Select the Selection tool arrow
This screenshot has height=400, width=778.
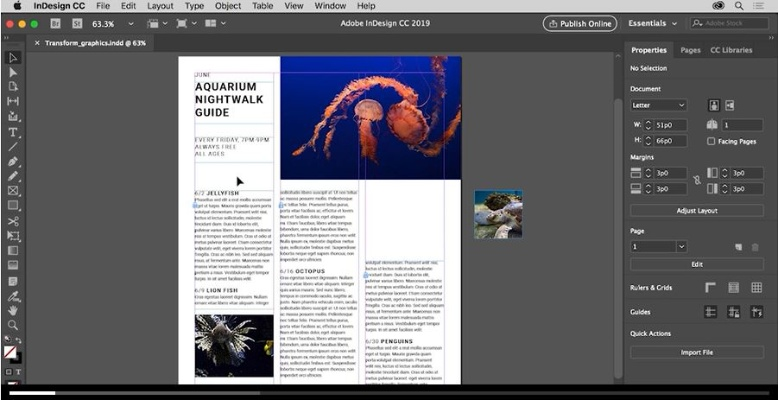(x=13, y=58)
